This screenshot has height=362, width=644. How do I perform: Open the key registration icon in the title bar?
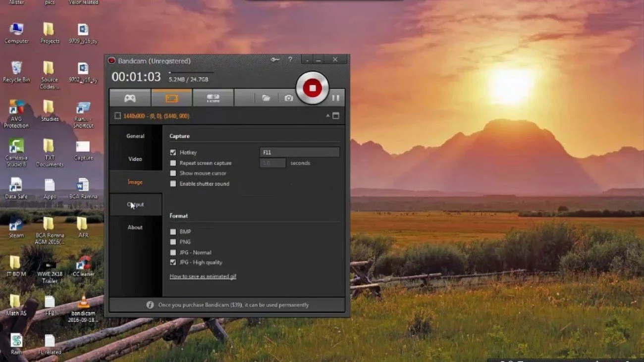pos(275,60)
